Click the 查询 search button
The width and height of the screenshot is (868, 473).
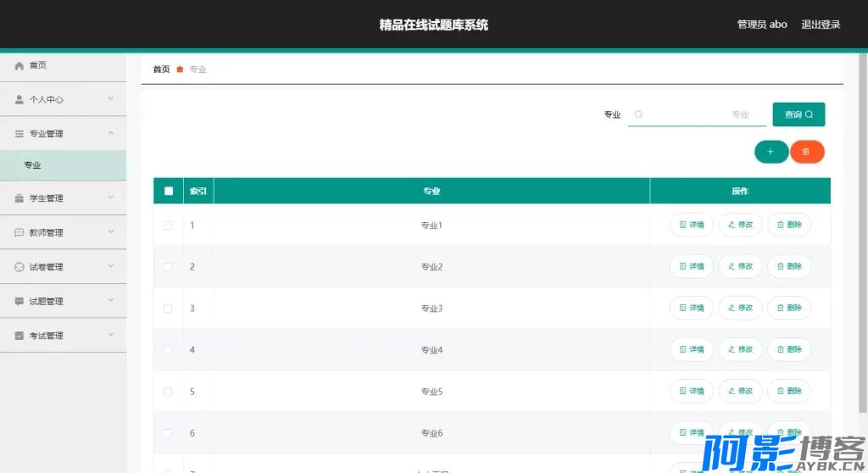(x=798, y=114)
